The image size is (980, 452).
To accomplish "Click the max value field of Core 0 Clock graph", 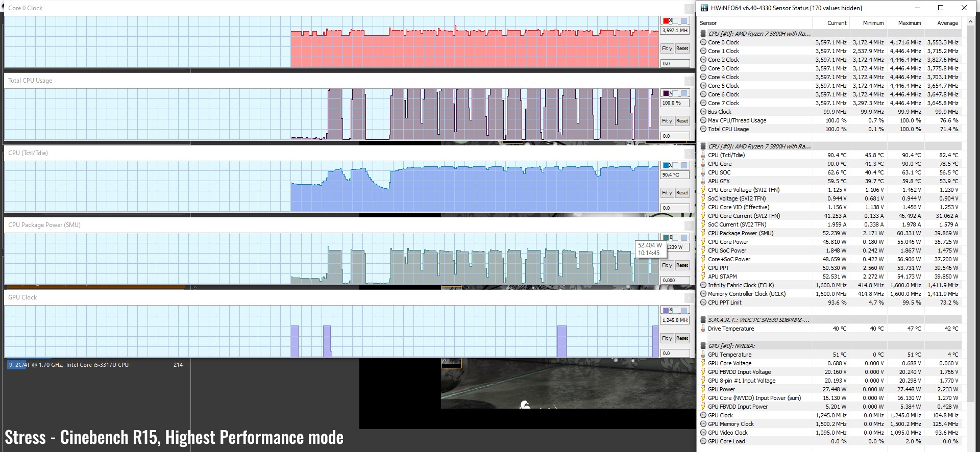I will tap(675, 31).
